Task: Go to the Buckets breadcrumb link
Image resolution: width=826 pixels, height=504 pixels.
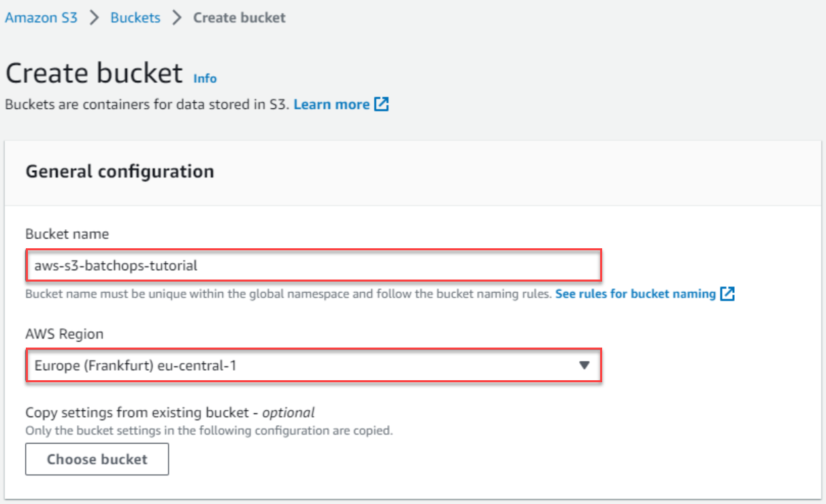Action: pyautogui.click(x=135, y=18)
